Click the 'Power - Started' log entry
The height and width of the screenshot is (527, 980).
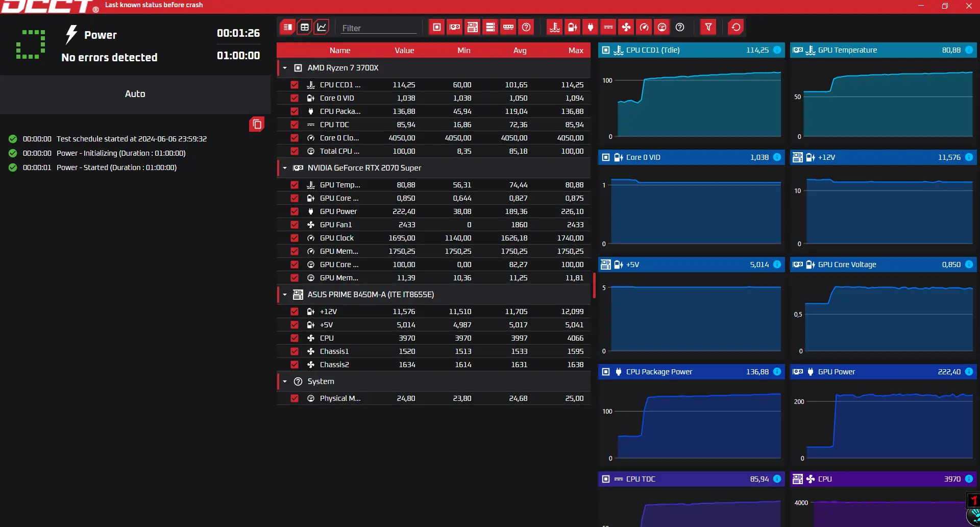pos(92,167)
